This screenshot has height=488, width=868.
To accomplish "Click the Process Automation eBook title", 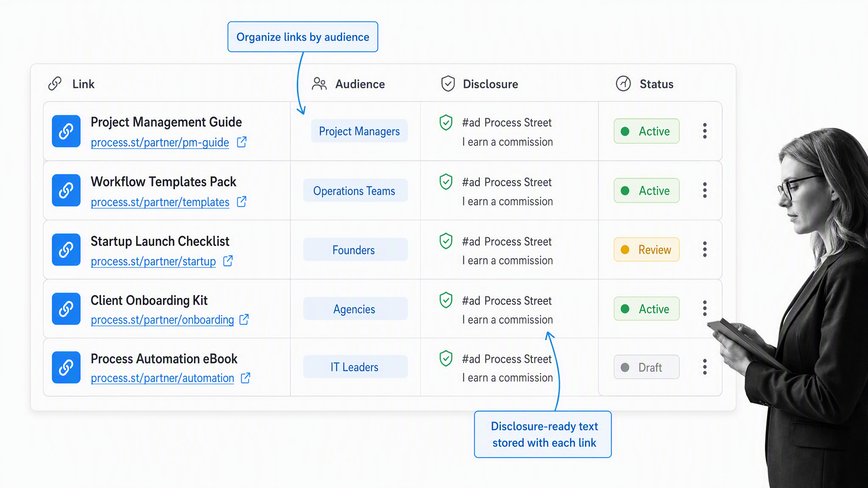I will [164, 359].
